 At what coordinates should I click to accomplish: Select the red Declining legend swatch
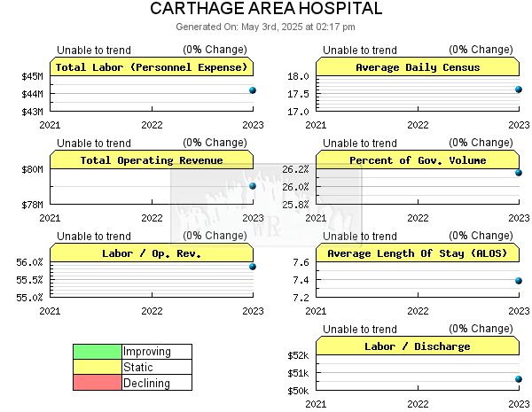pos(98,383)
